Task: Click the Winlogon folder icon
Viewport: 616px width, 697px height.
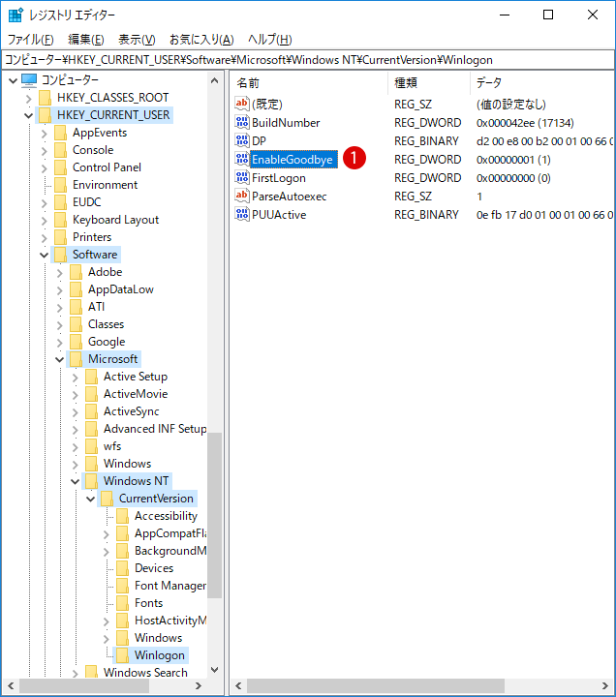Action: click(123, 655)
